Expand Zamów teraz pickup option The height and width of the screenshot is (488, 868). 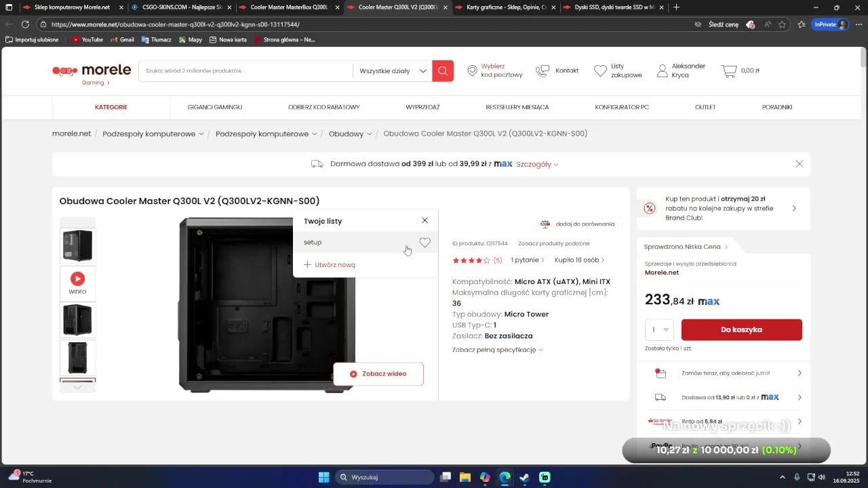point(723,373)
